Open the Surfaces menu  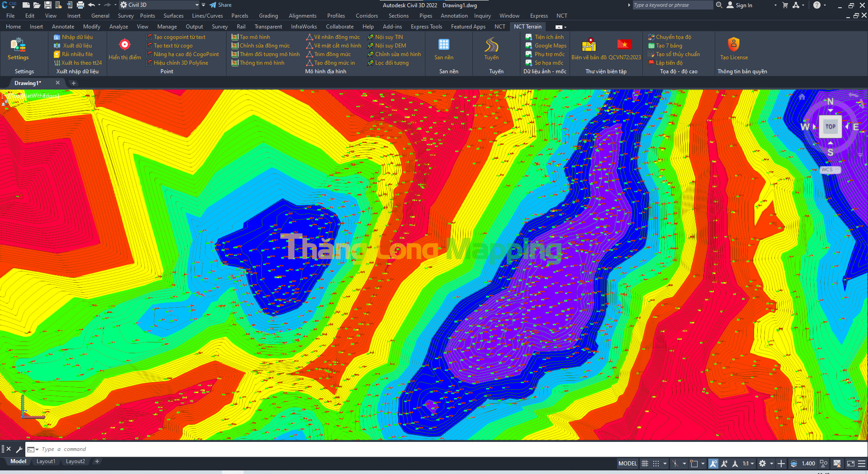pos(173,16)
